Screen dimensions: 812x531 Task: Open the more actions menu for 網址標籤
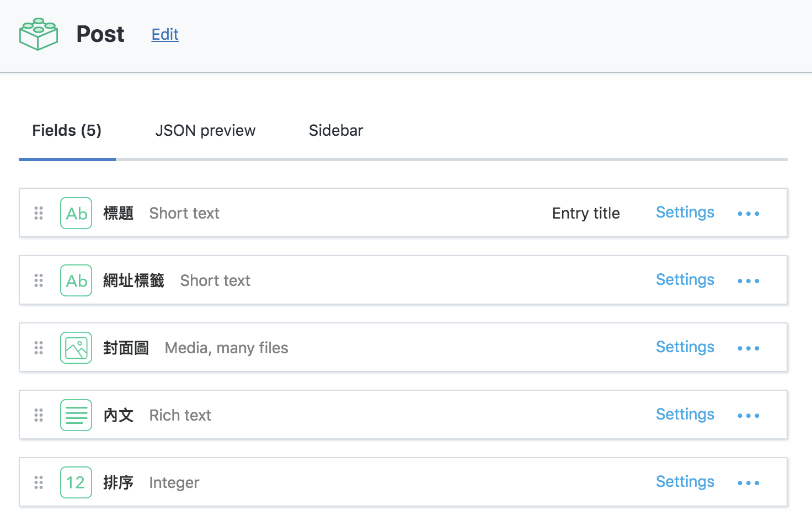coord(748,281)
